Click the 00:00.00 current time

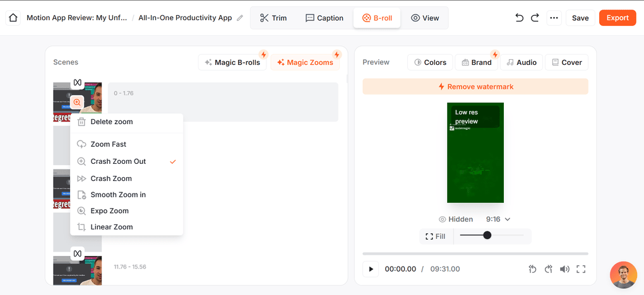click(400, 269)
